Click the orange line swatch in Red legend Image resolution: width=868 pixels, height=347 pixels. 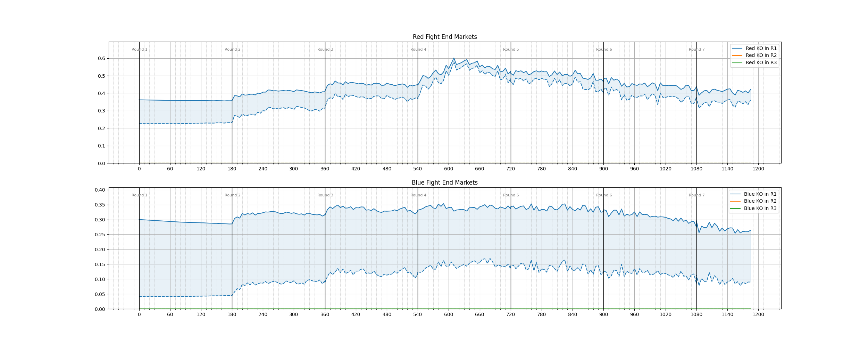737,56
